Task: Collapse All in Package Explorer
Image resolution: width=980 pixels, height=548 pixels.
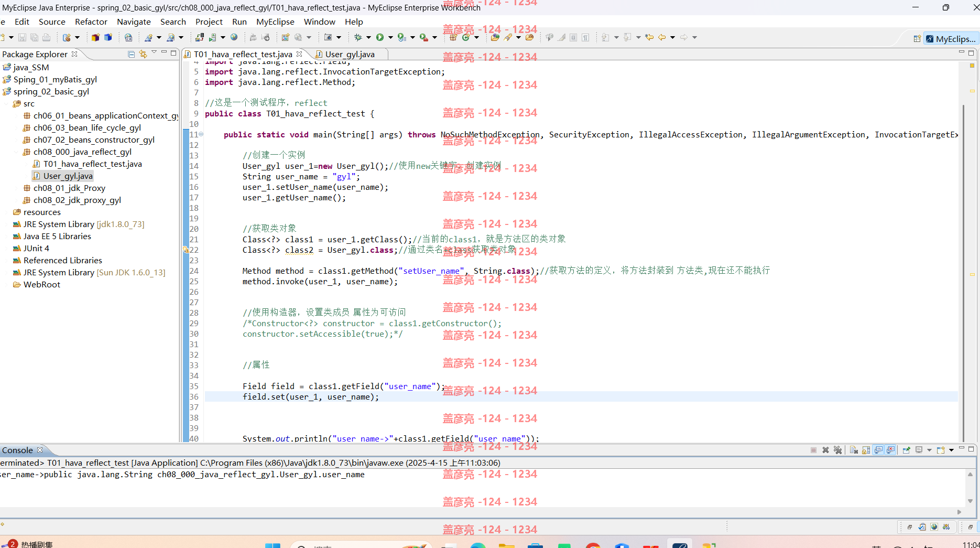Action: 131,54
